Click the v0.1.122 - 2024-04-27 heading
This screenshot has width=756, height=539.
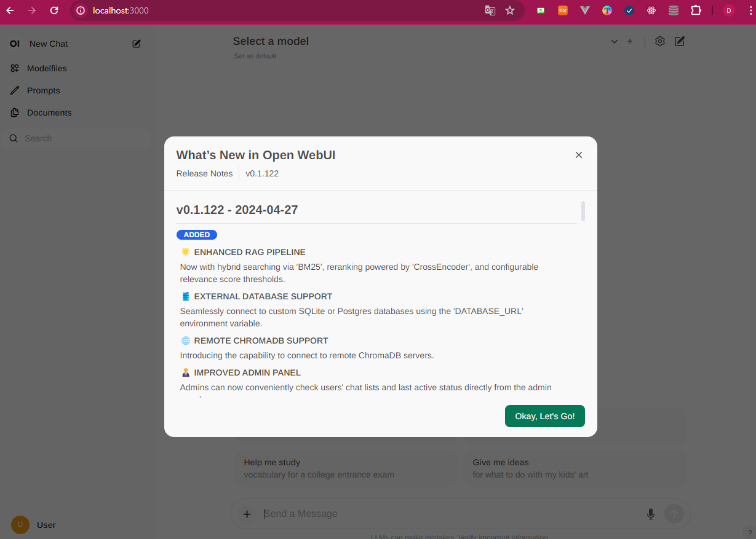[x=237, y=210]
